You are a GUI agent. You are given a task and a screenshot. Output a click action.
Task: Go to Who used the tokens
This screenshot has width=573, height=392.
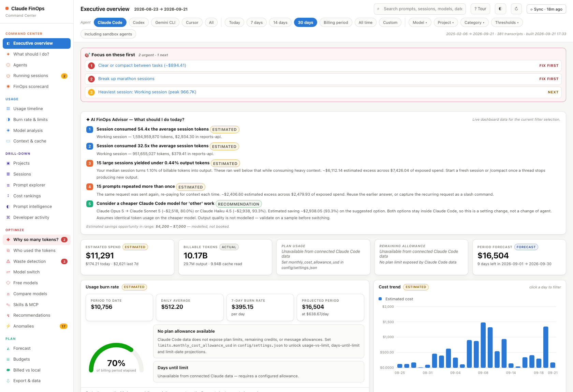36,251
